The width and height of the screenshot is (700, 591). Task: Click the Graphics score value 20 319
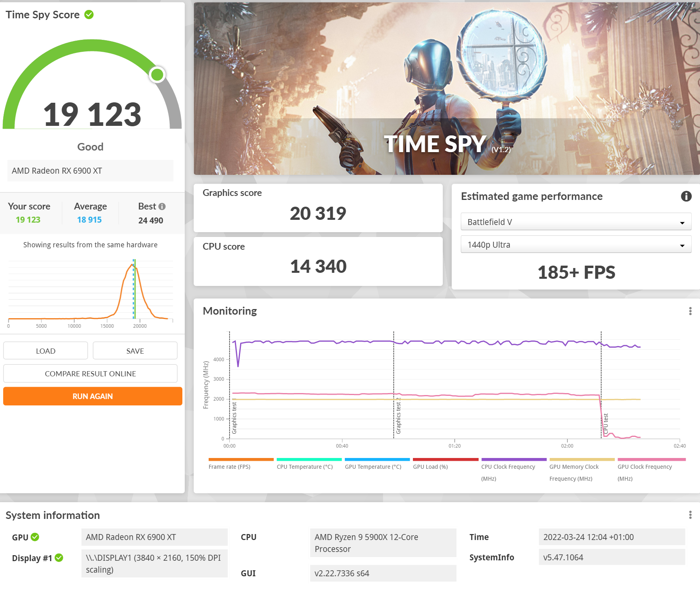(x=318, y=213)
